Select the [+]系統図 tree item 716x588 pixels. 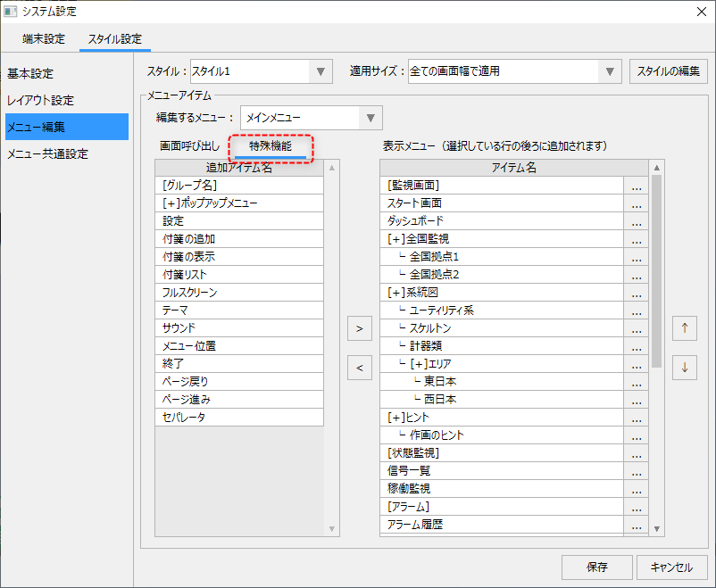point(412,293)
